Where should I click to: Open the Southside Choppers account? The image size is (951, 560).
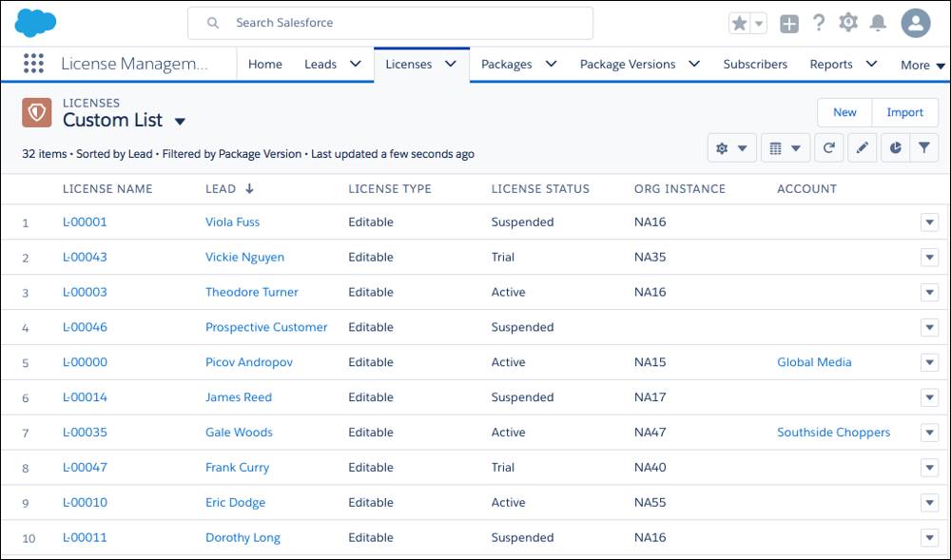(833, 432)
